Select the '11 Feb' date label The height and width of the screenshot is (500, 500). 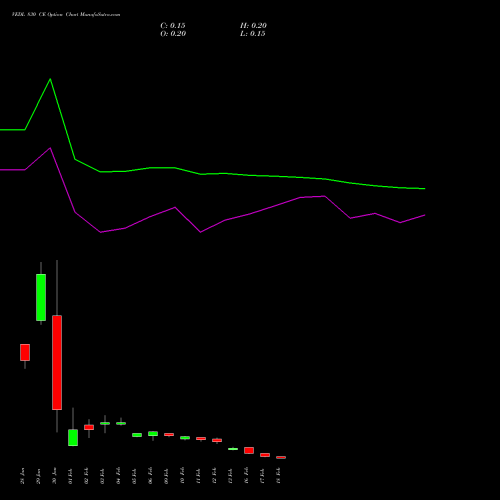pos(198,476)
